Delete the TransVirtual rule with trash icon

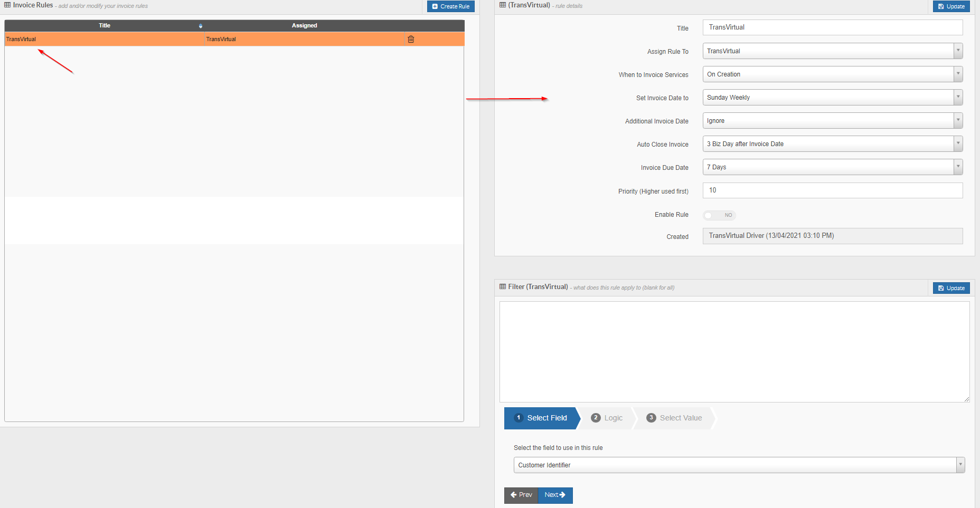(411, 39)
